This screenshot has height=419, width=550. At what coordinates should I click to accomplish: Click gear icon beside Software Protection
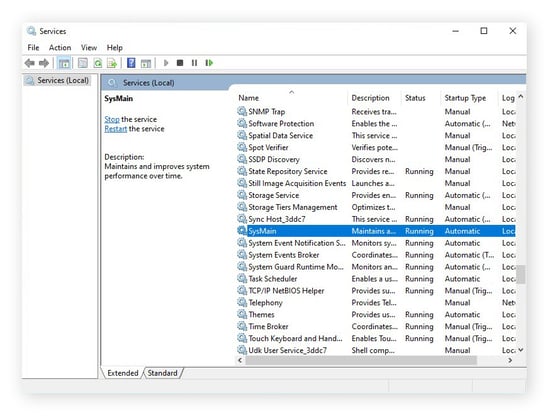click(242, 123)
